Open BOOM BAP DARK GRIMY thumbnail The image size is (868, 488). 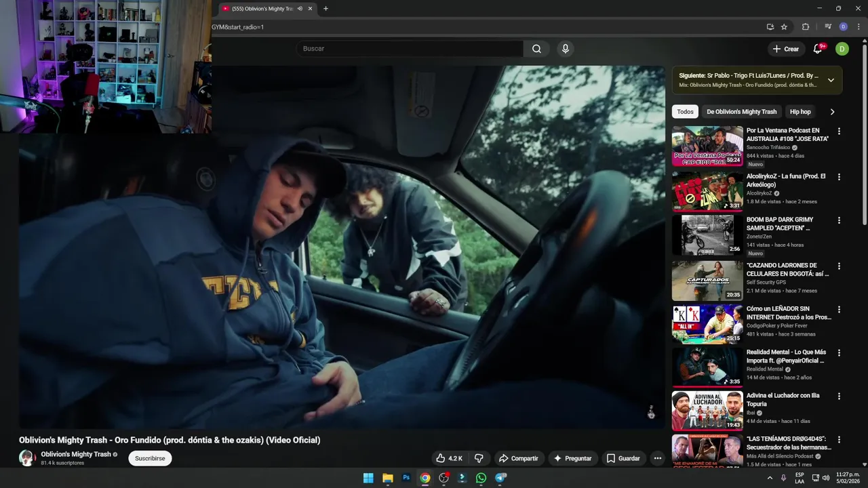(707, 235)
